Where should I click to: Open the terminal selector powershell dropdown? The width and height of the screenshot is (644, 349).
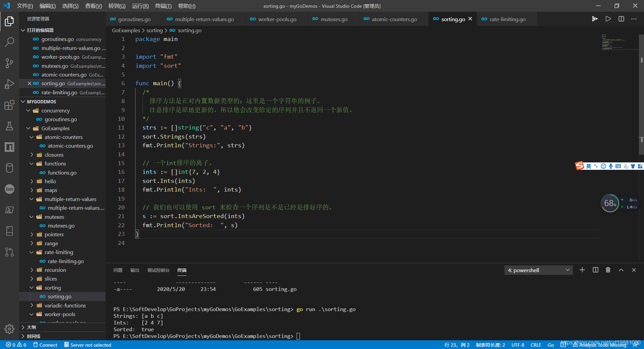coord(539,270)
